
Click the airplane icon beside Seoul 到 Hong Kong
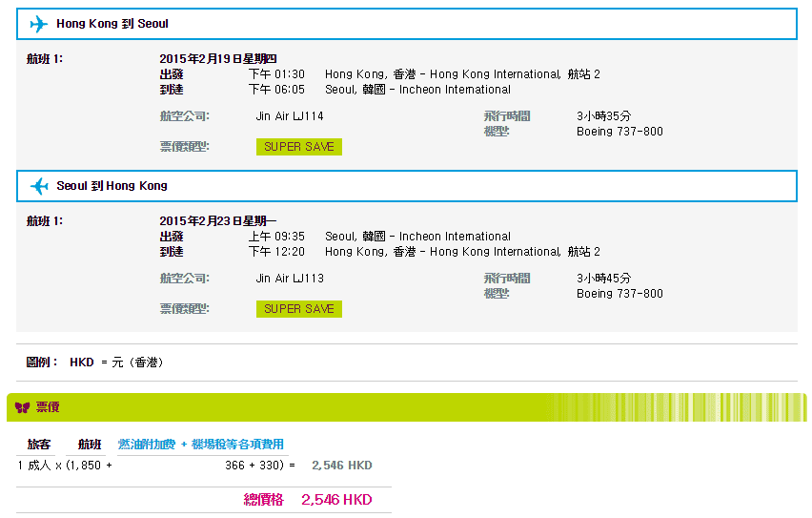(x=38, y=186)
